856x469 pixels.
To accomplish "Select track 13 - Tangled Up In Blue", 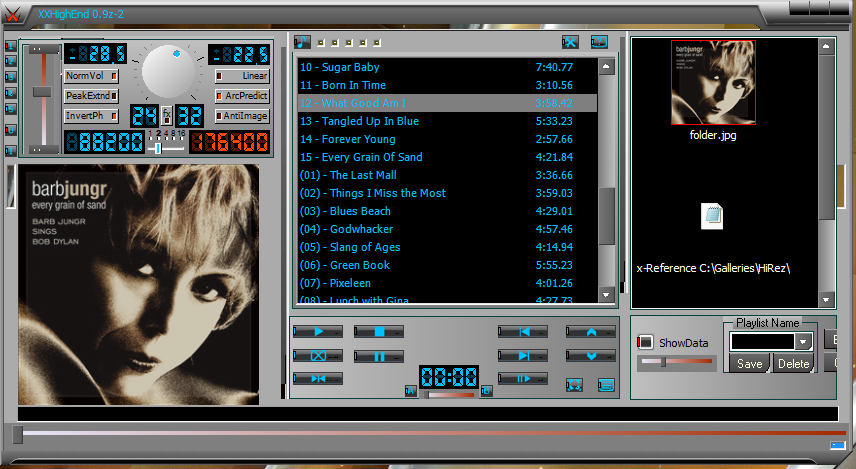I will click(x=447, y=121).
